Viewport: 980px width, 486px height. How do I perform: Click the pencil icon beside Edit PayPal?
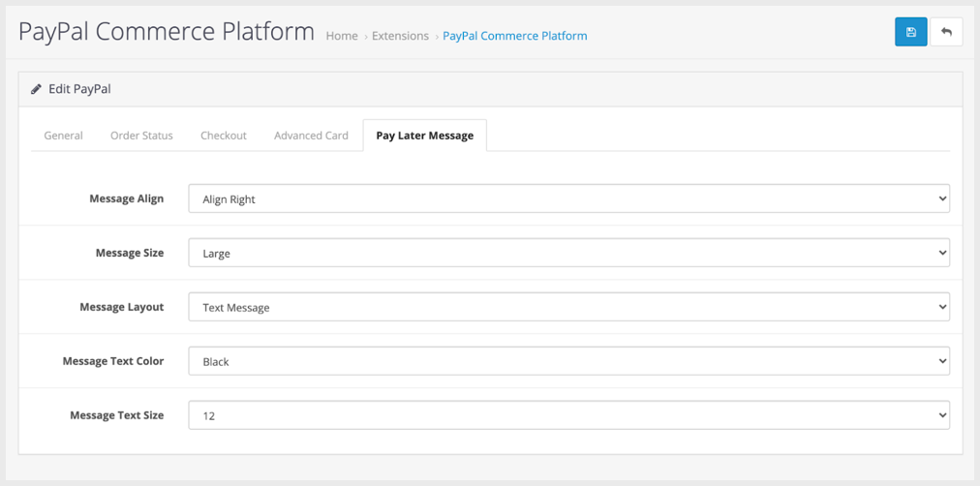(37, 89)
